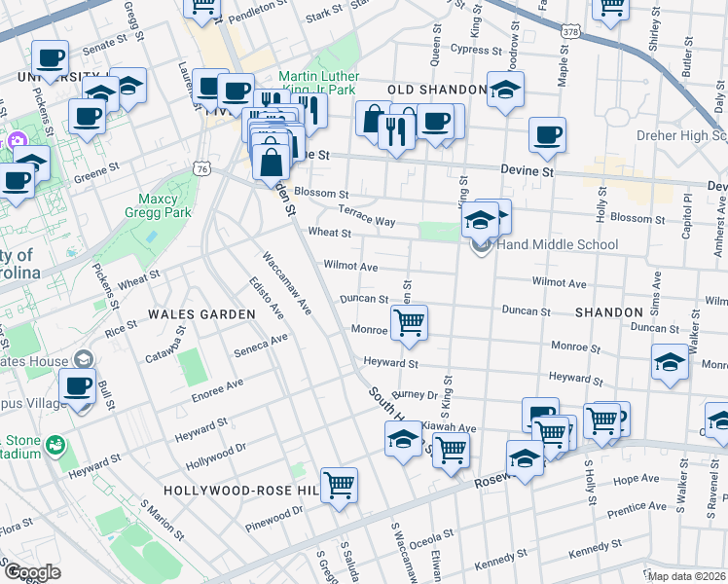Open the Google logo link

click(x=33, y=573)
